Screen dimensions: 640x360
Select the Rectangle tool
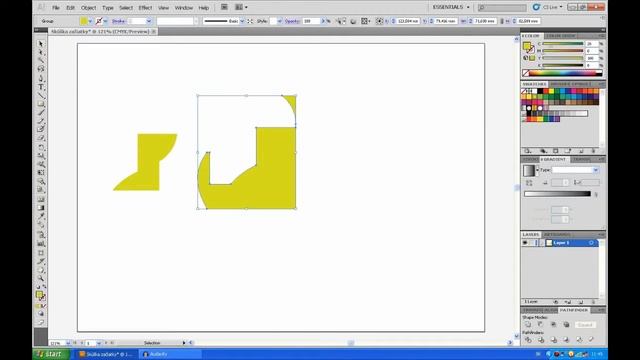coord(41,104)
